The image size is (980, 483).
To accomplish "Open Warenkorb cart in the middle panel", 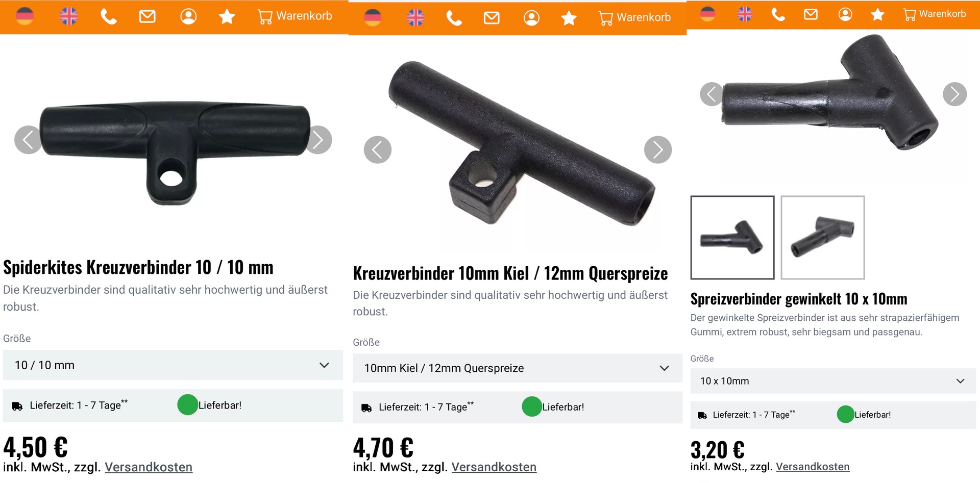I will [x=634, y=18].
